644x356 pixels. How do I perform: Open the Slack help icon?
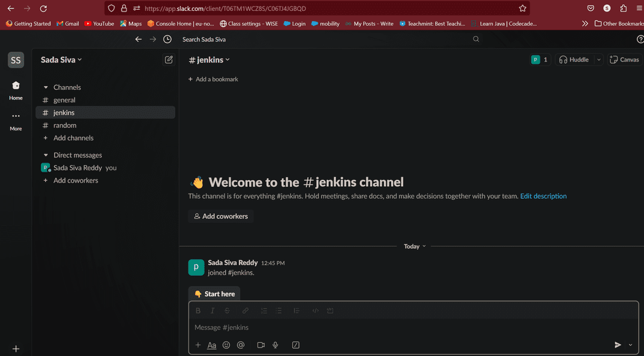640,39
